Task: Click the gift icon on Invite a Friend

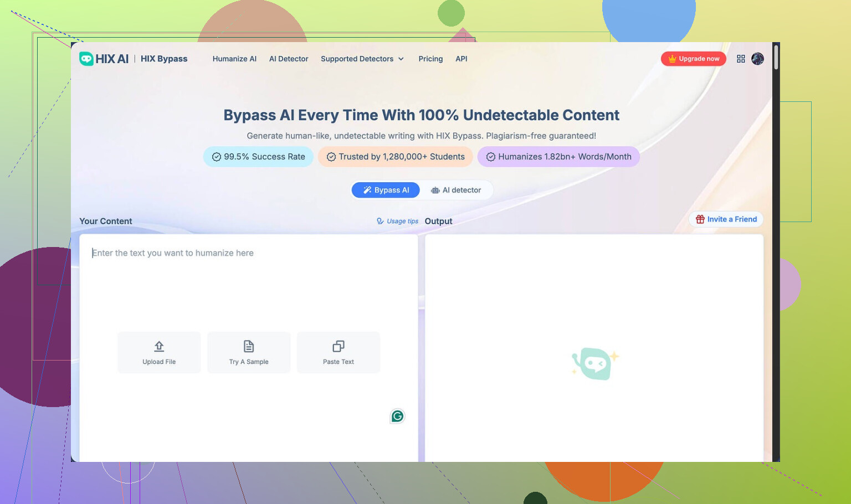Action: [x=700, y=219]
